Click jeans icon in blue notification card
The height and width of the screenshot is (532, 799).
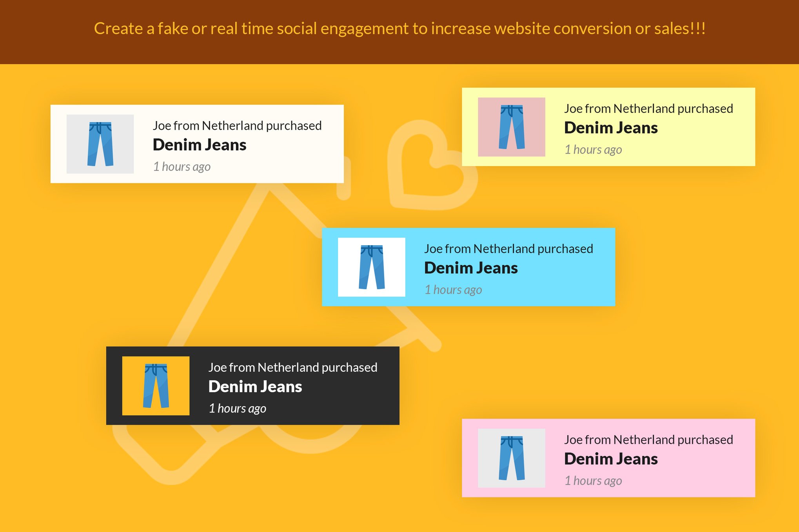372,267
